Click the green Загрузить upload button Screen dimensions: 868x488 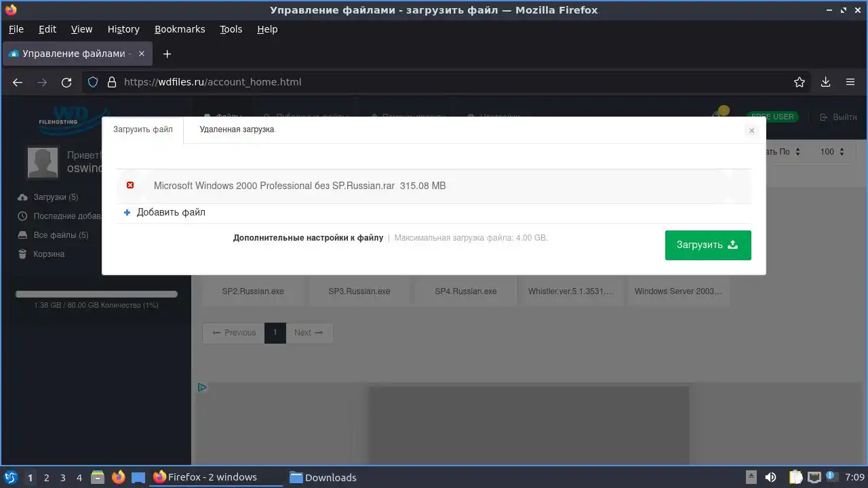(x=708, y=245)
